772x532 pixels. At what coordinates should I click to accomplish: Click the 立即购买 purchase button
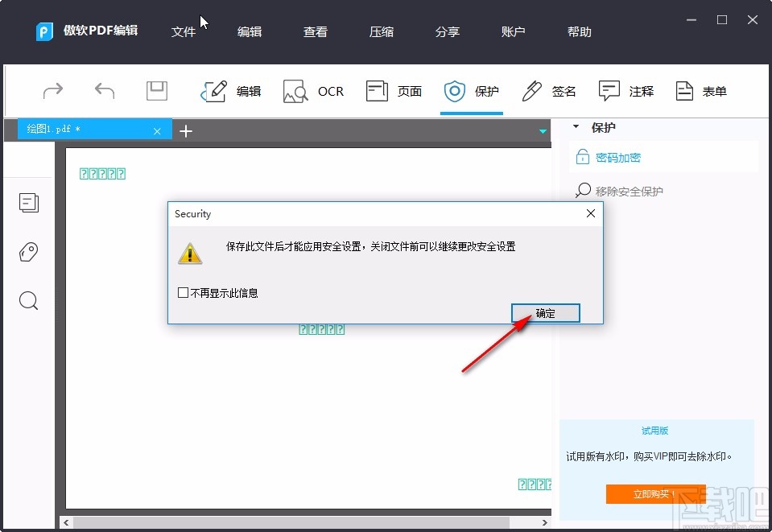pos(654,494)
